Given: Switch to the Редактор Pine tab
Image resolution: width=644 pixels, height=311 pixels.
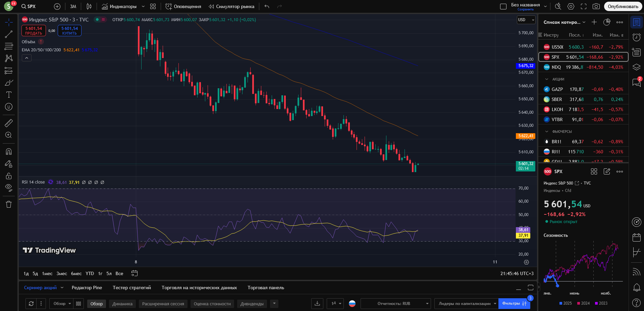Looking at the screenshot, I should click(87, 288).
